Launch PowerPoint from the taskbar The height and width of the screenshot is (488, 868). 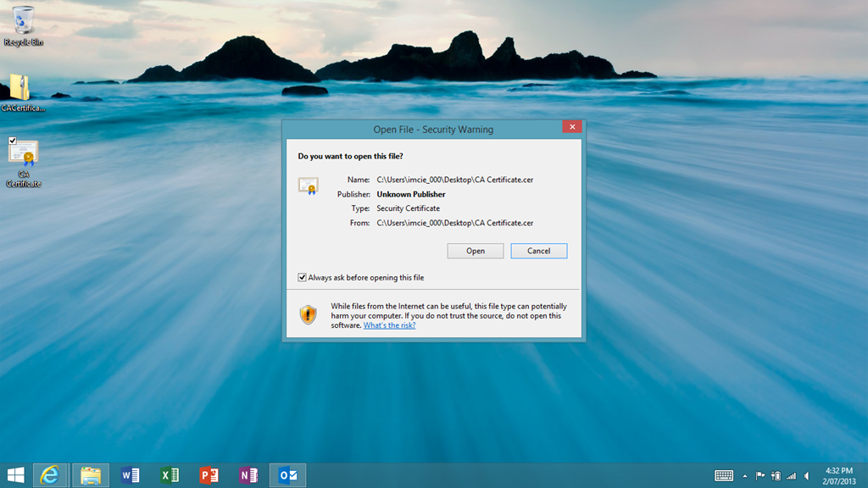coord(209,475)
